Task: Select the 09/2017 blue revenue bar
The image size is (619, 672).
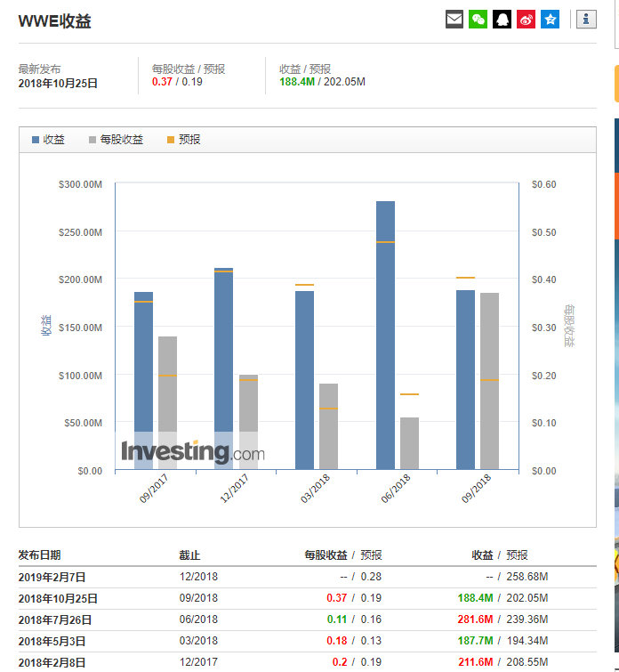Action: 143,381
